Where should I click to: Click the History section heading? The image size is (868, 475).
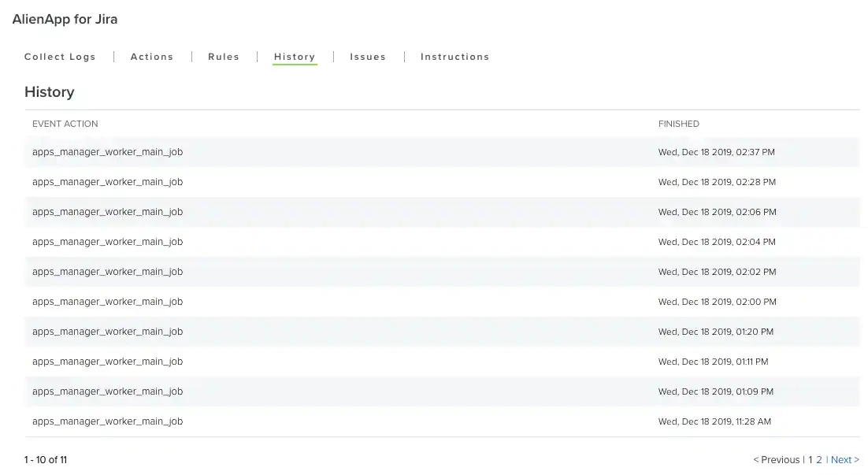pos(50,92)
